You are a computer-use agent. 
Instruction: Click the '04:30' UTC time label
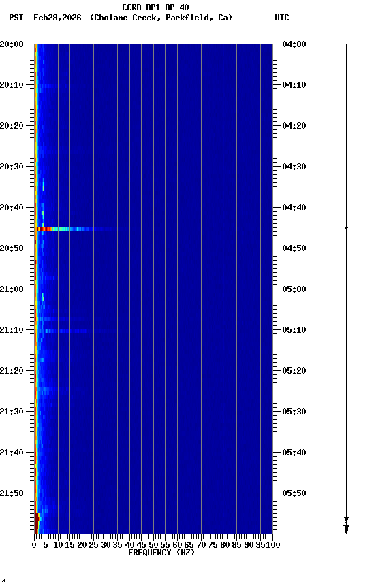(294, 167)
